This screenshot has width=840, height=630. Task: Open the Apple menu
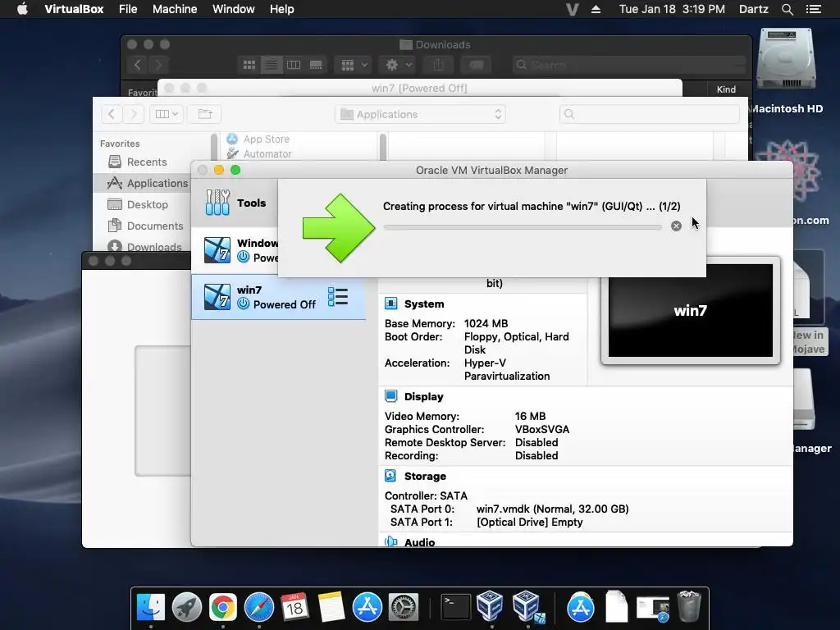pos(22,9)
